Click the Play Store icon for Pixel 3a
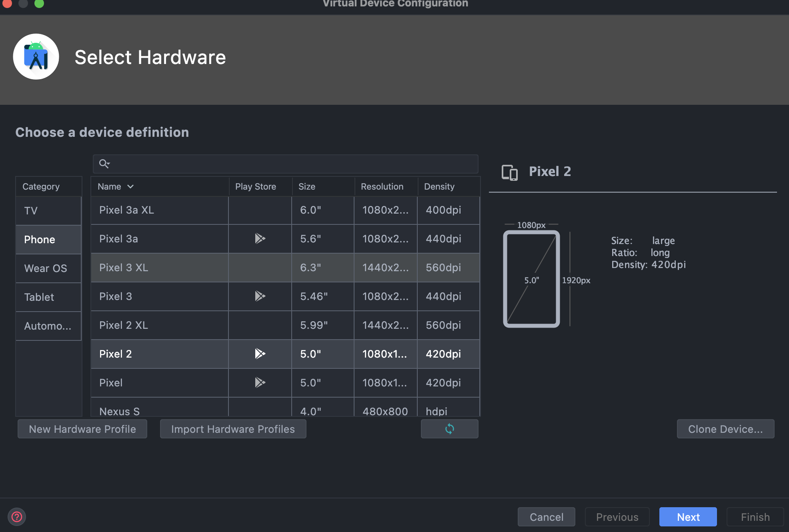The width and height of the screenshot is (789, 532). pos(260,239)
